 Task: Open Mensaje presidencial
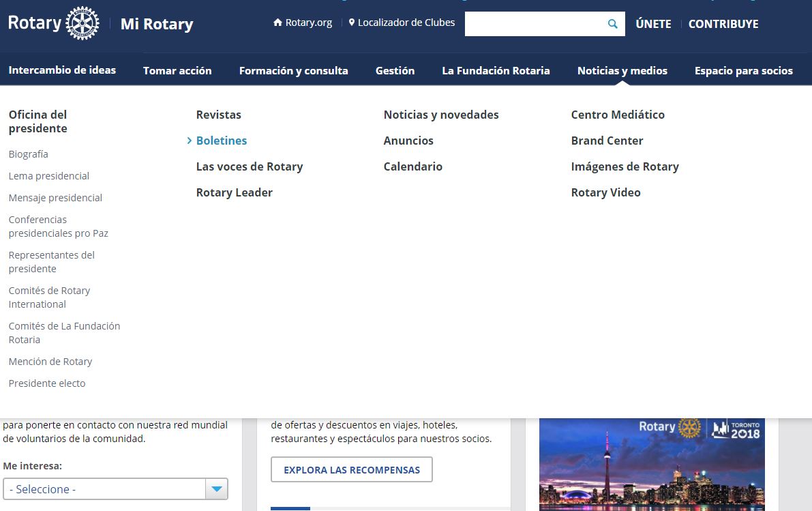point(55,197)
